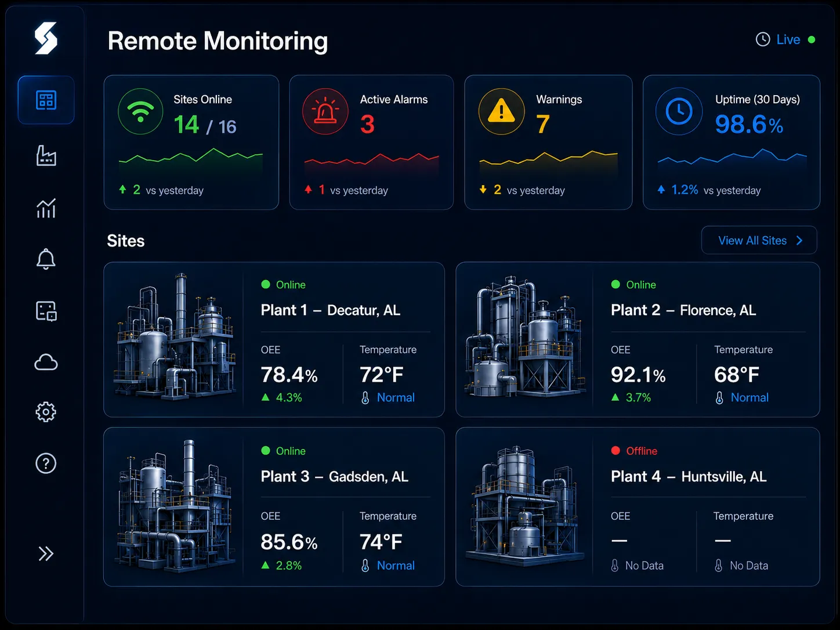This screenshot has height=630, width=840.
Task: Click the thermometer icon on Plant 3
Action: [x=365, y=566]
